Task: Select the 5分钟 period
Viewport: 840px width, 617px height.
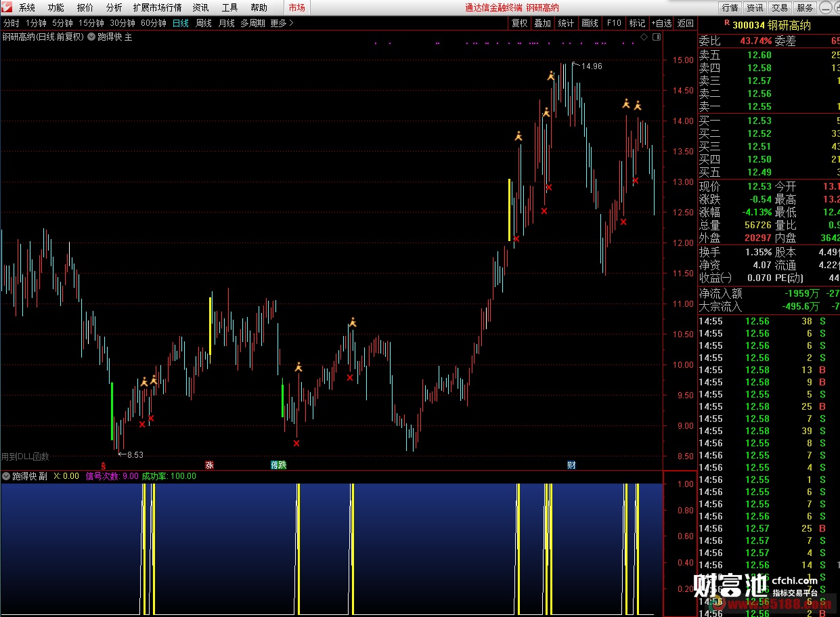Action: 62,23
